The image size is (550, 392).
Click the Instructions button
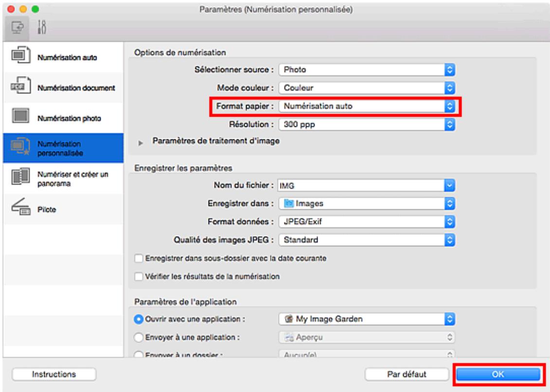(53, 374)
